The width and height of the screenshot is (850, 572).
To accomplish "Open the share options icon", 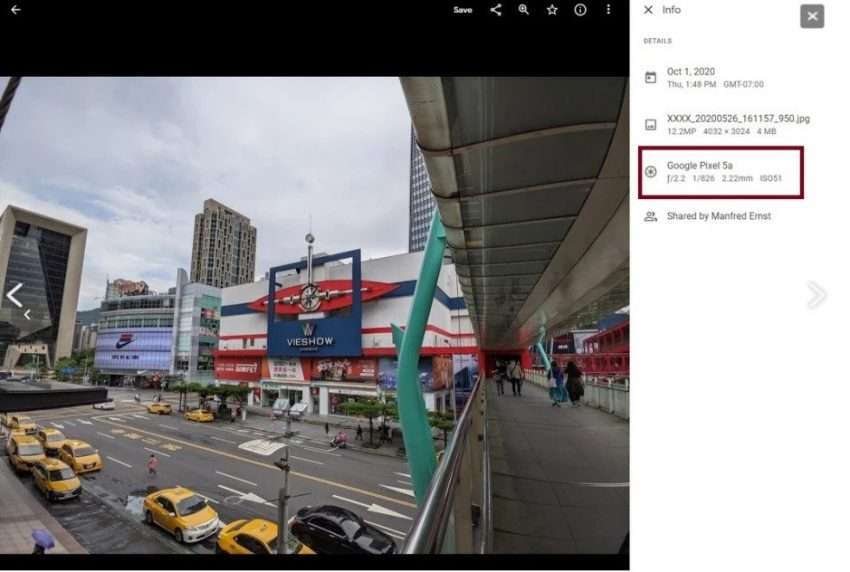I will 495,10.
